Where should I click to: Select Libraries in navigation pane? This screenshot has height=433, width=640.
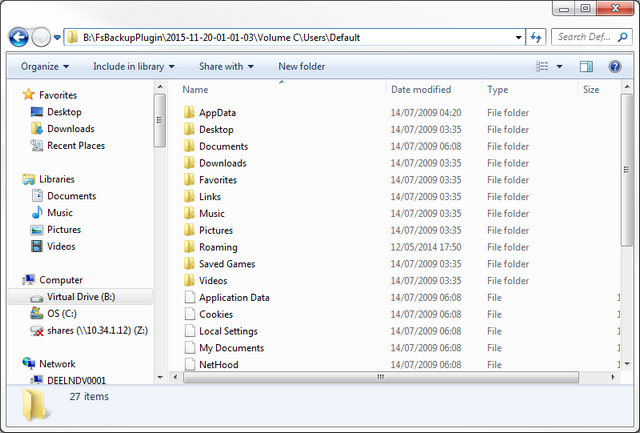click(x=49, y=179)
